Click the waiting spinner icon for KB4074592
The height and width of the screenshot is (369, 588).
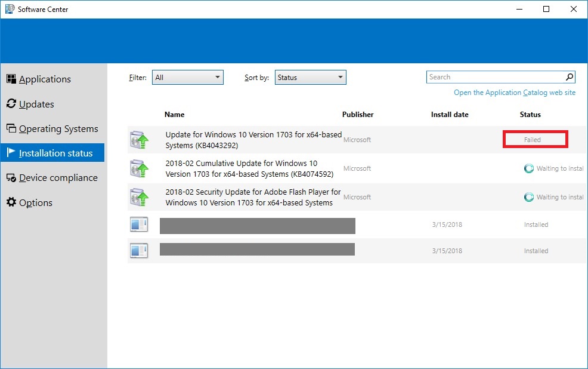pyautogui.click(x=528, y=168)
